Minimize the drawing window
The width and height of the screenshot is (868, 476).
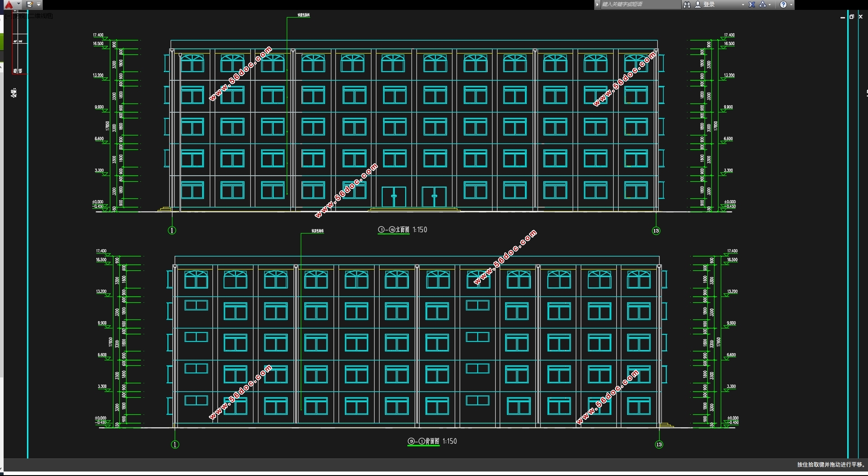[x=842, y=17]
